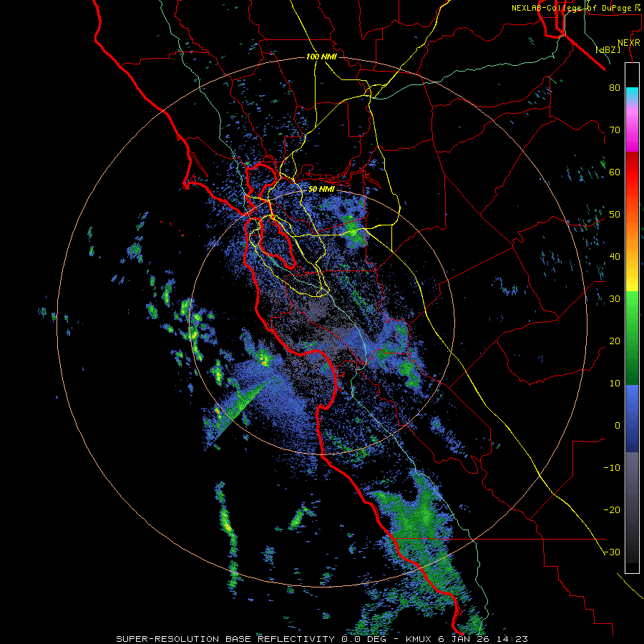Click the -10 value on dBZ scale
The image size is (644, 644).
(612, 468)
